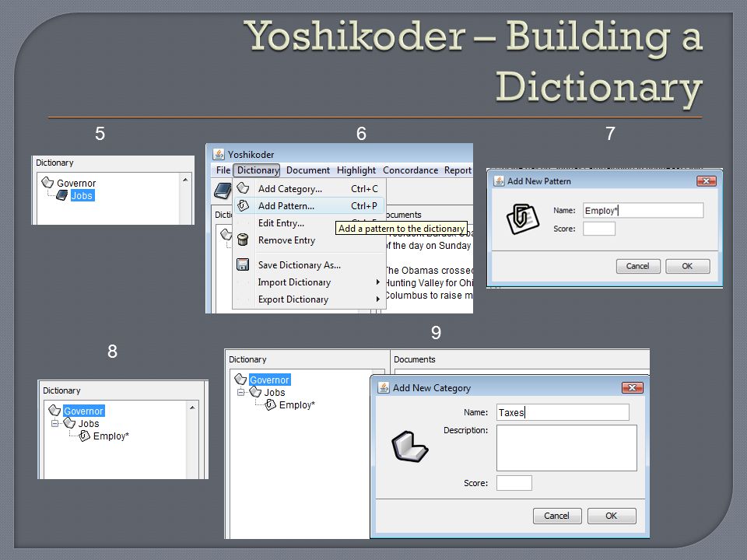Click Cancel in Add New Category dialog
747x560 pixels.
coord(557,516)
